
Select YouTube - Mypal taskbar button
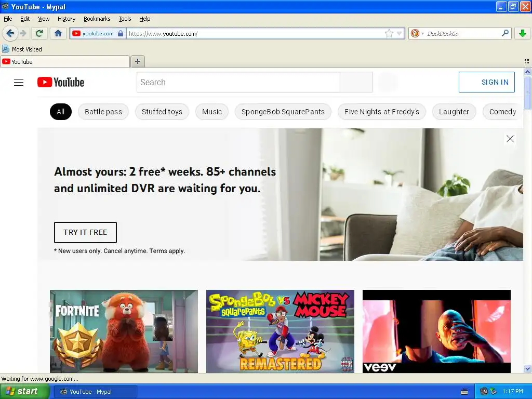96,392
